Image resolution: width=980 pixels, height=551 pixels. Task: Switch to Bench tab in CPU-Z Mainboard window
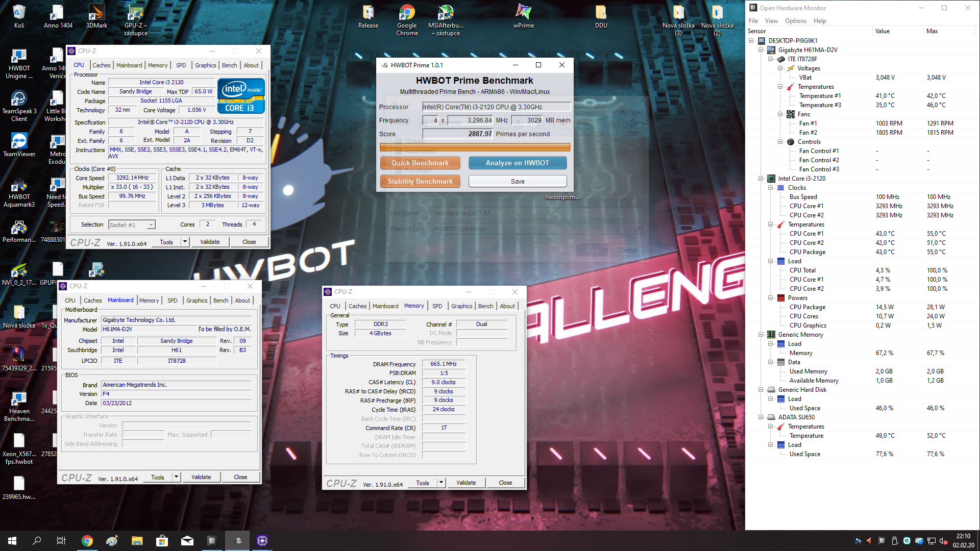(x=221, y=300)
